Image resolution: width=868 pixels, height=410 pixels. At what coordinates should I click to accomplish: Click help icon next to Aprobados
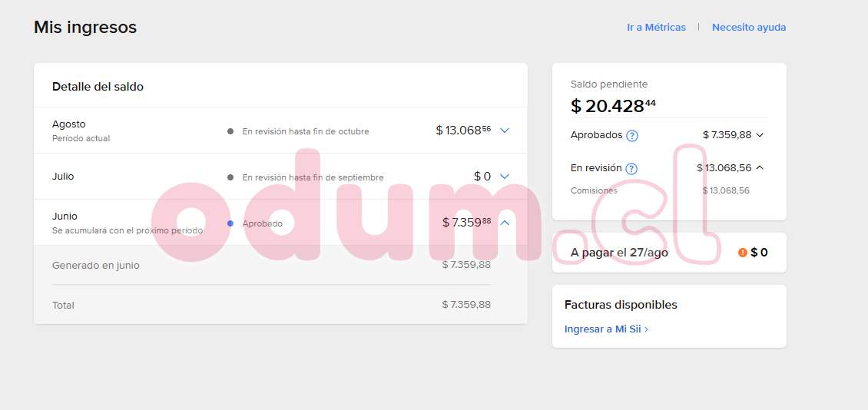tap(632, 136)
